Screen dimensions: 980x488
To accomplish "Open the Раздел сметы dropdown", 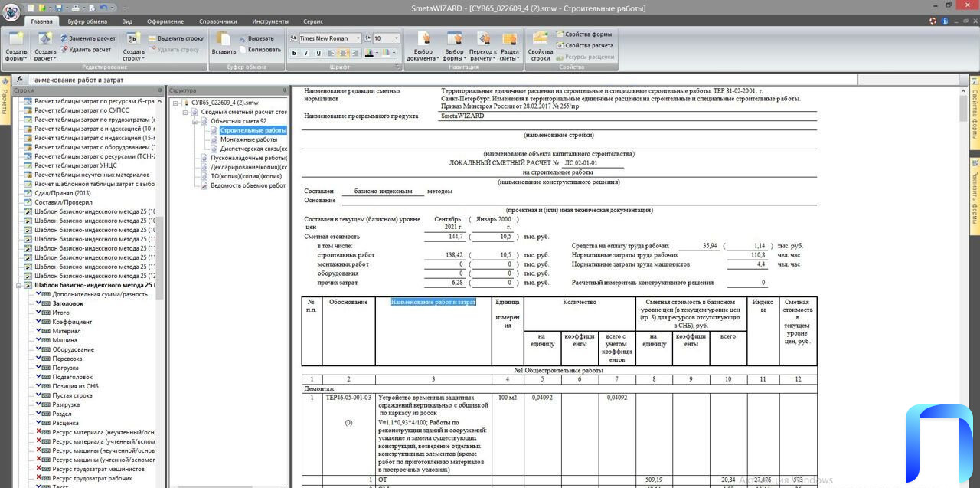I will pyautogui.click(x=509, y=46).
